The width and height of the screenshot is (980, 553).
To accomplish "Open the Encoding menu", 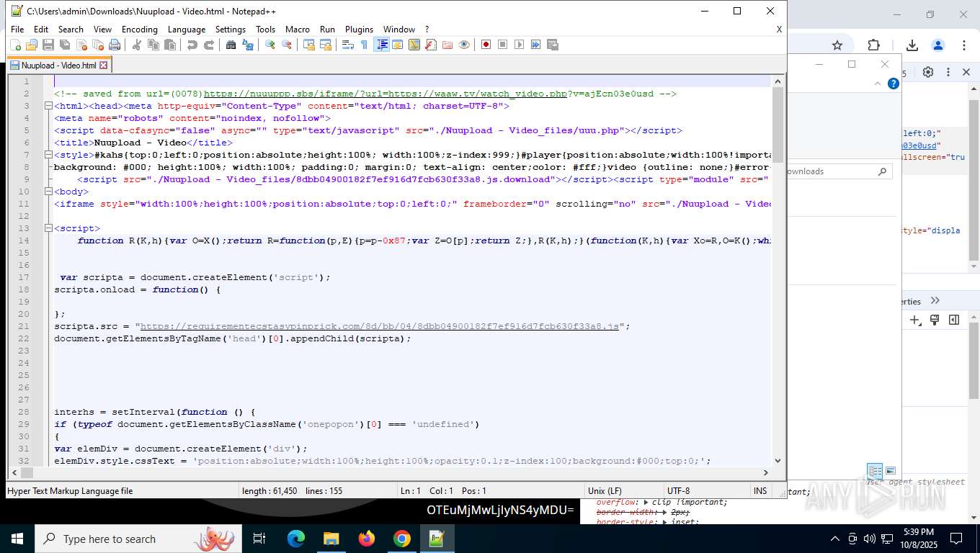I will tap(139, 30).
